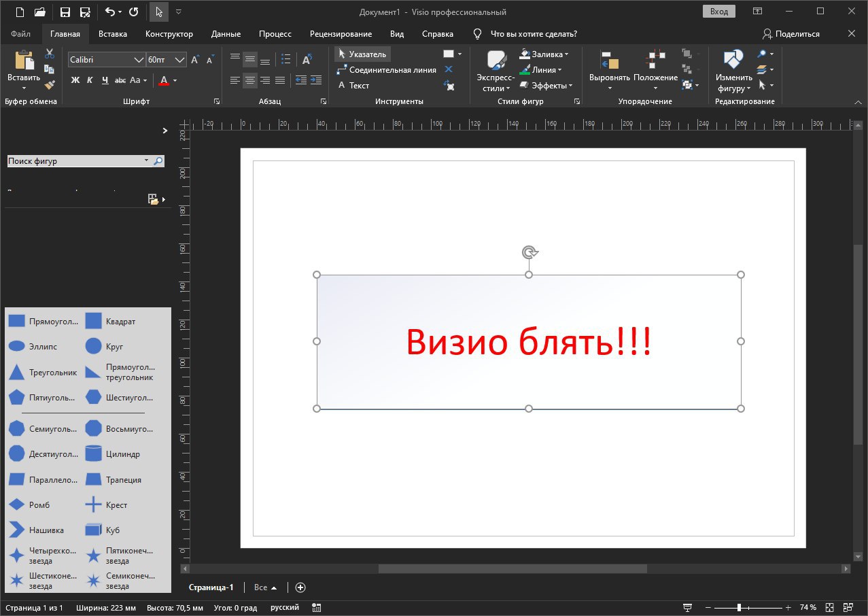
Task: Decrease the font size with the small A icon
Action: tap(210, 60)
